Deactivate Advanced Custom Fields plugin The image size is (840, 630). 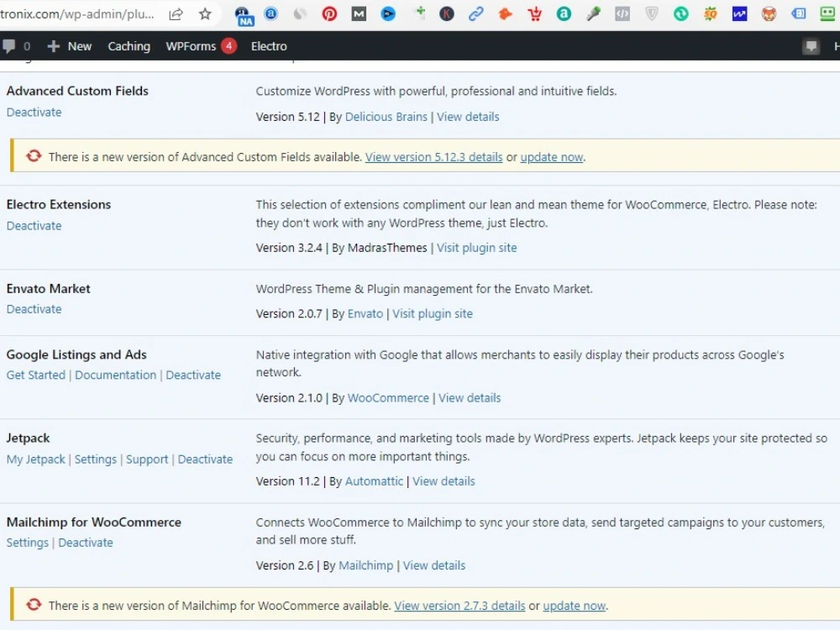click(x=34, y=113)
